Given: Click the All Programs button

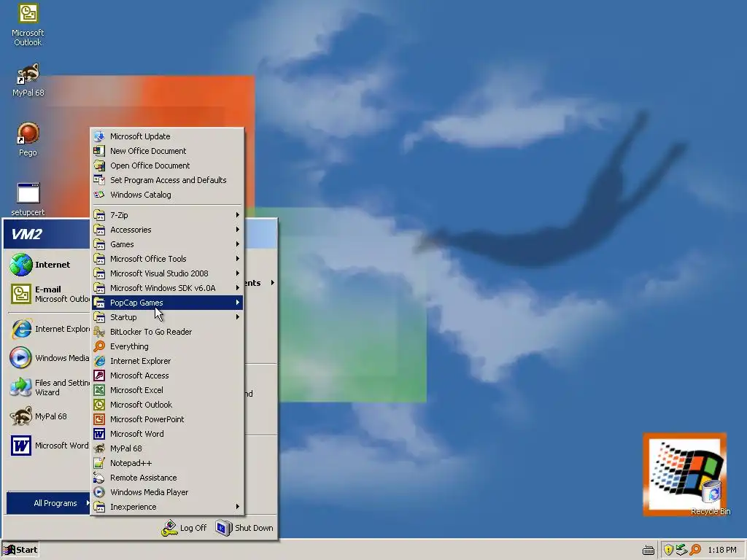Looking at the screenshot, I should coord(48,503).
